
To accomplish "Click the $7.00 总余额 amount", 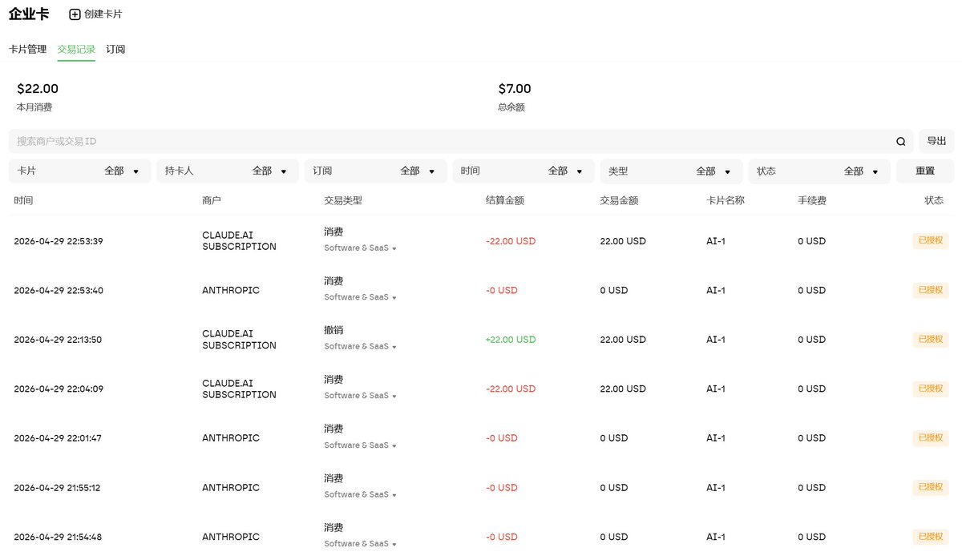I will tap(515, 89).
